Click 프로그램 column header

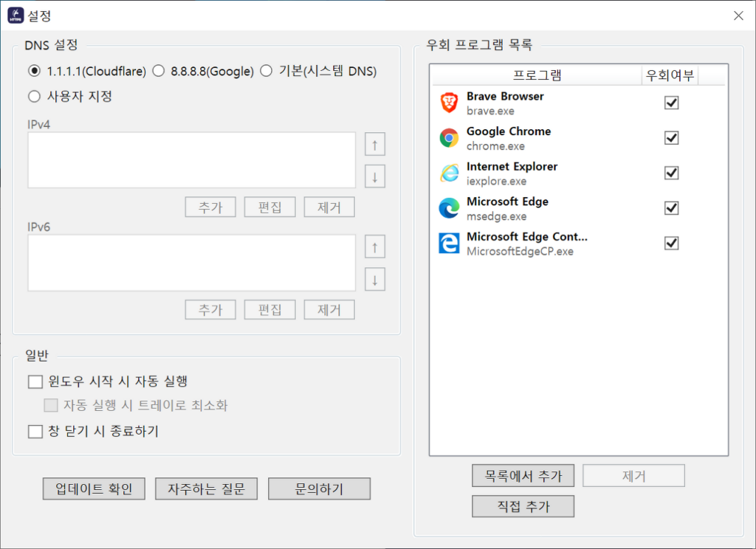pyautogui.click(x=537, y=75)
